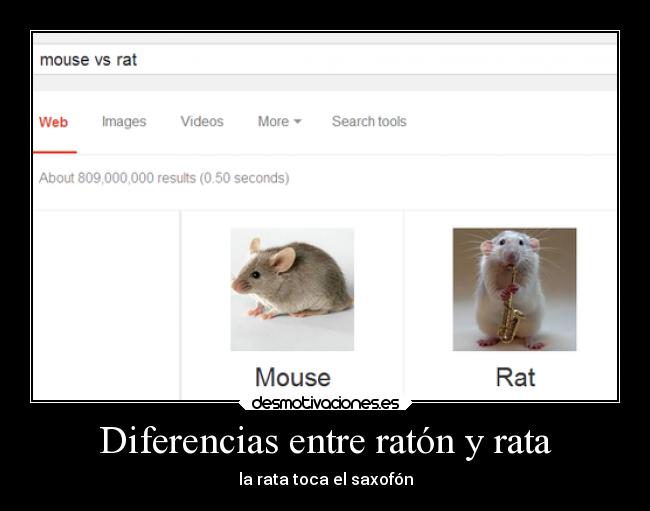Switch to the Images tab
Screen dimensions: 650x511
point(124,121)
